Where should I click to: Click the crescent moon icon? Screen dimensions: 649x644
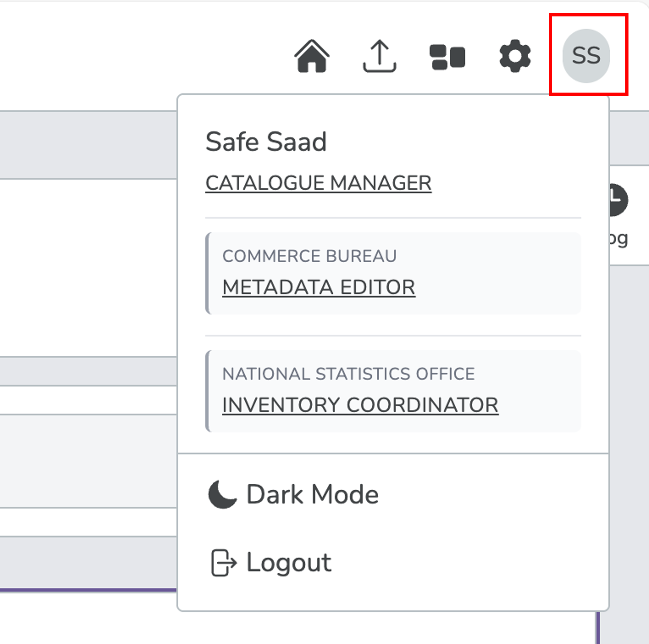222,494
